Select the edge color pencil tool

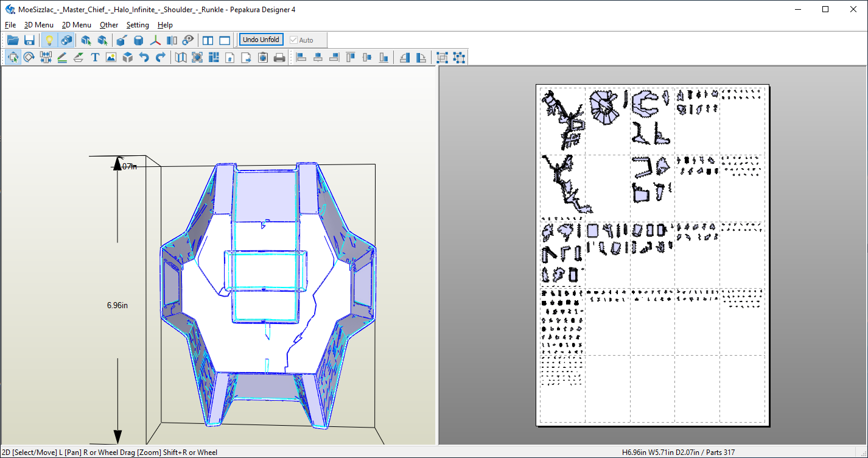(x=62, y=57)
